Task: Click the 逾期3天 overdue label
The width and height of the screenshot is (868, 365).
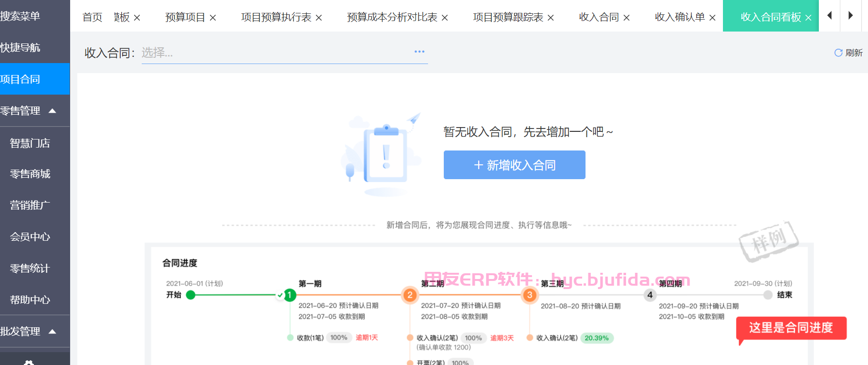Action: coord(502,338)
